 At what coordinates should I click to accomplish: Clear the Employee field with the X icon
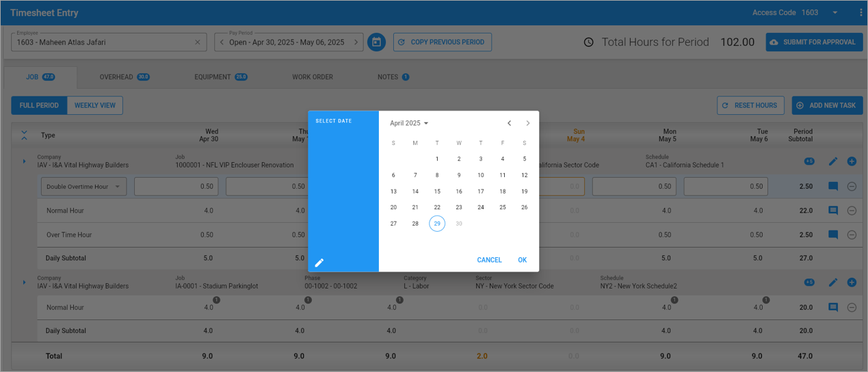click(x=198, y=42)
